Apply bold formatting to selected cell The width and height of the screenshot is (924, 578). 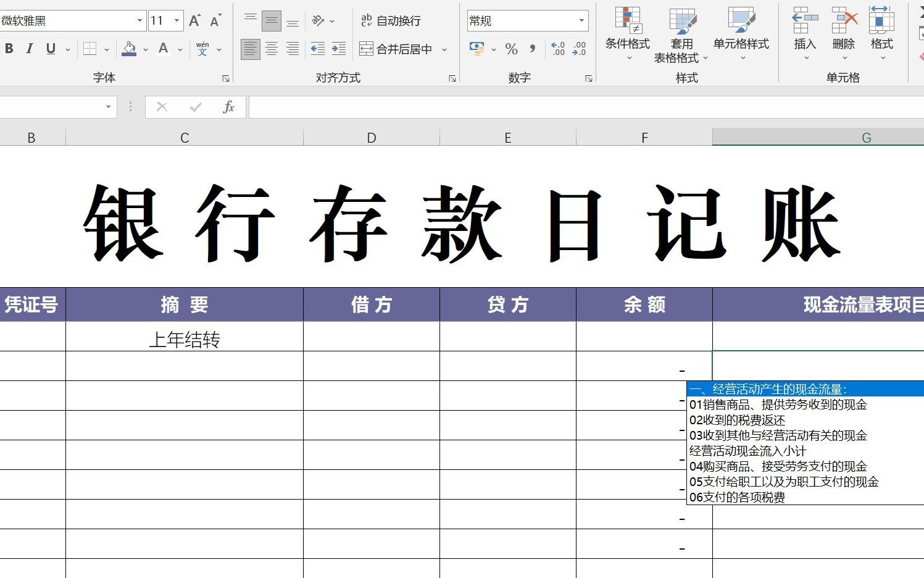coord(8,48)
